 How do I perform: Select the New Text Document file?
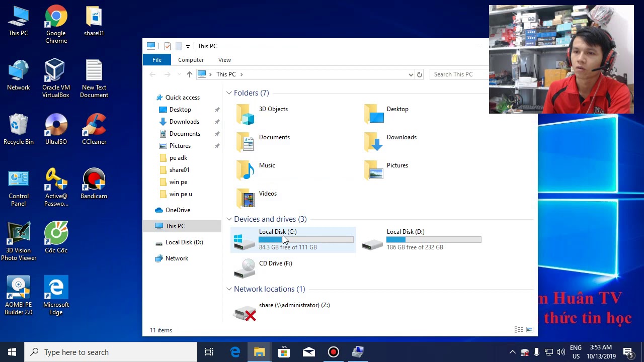[94, 79]
